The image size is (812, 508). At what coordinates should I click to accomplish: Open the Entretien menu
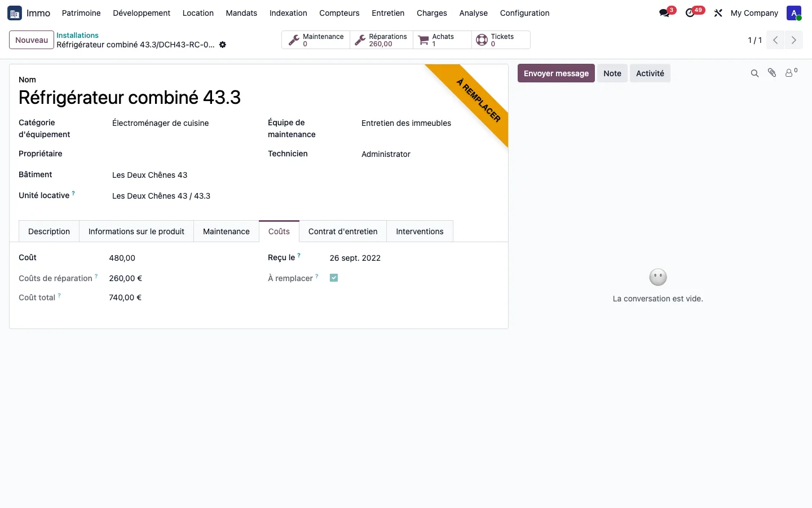click(388, 13)
